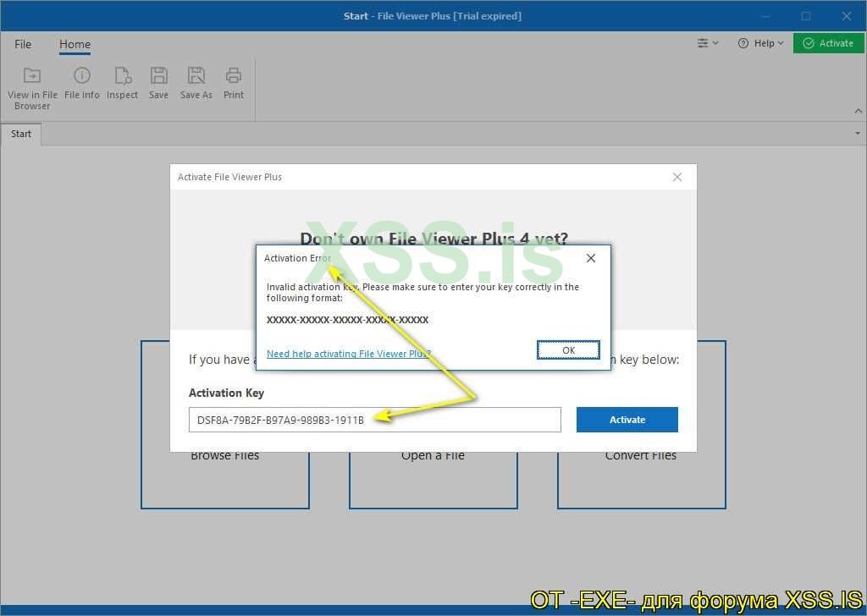Click the green Activate button in the title area
The height and width of the screenshot is (616, 867).
click(x=828, y=43)
